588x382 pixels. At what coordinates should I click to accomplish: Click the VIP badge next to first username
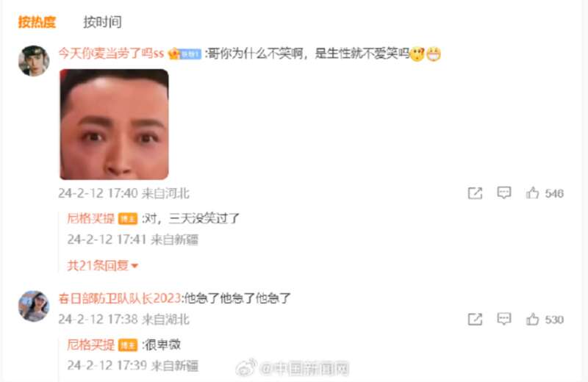coord(184,54)
